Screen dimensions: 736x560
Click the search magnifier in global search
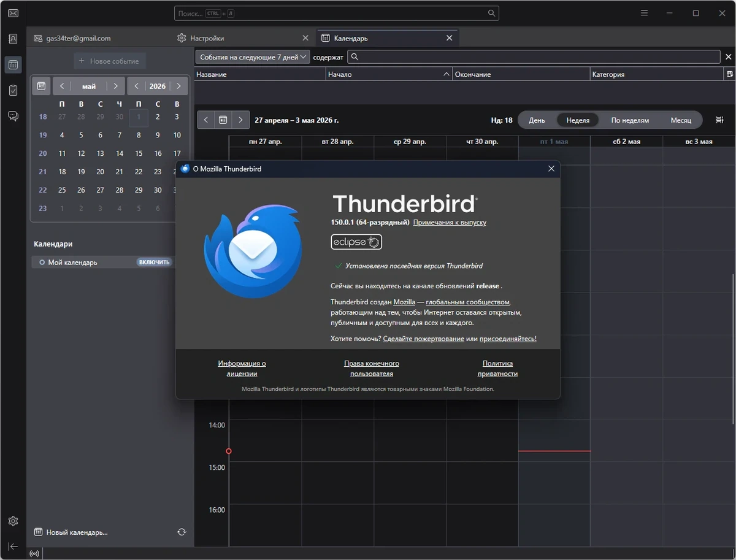(491, 13)
